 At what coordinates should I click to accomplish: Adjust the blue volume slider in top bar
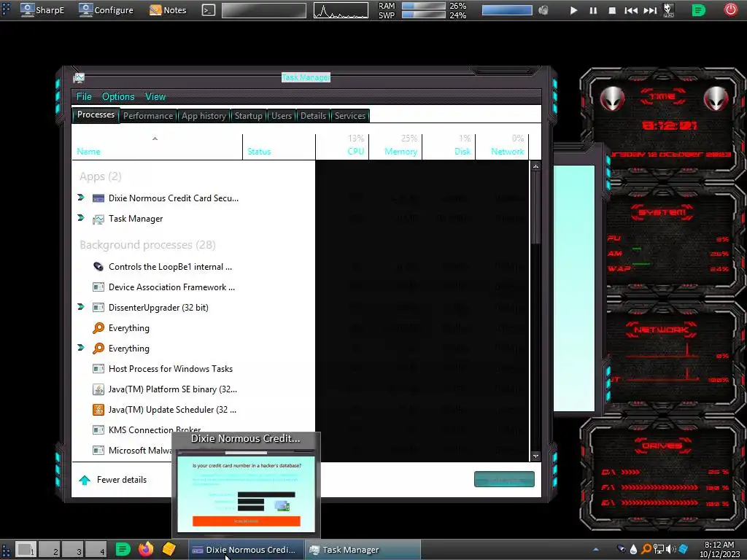(x=507, y=10)
